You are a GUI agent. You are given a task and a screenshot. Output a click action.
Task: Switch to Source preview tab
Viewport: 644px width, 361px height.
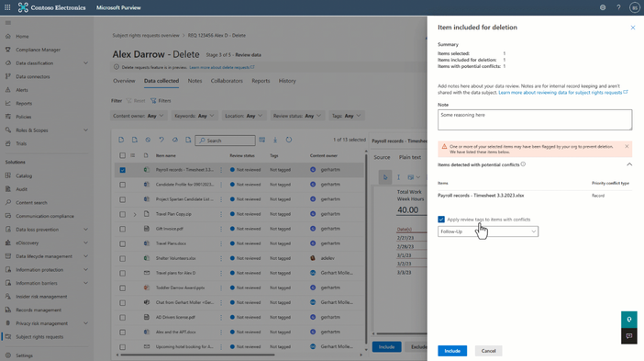[382, 157]
